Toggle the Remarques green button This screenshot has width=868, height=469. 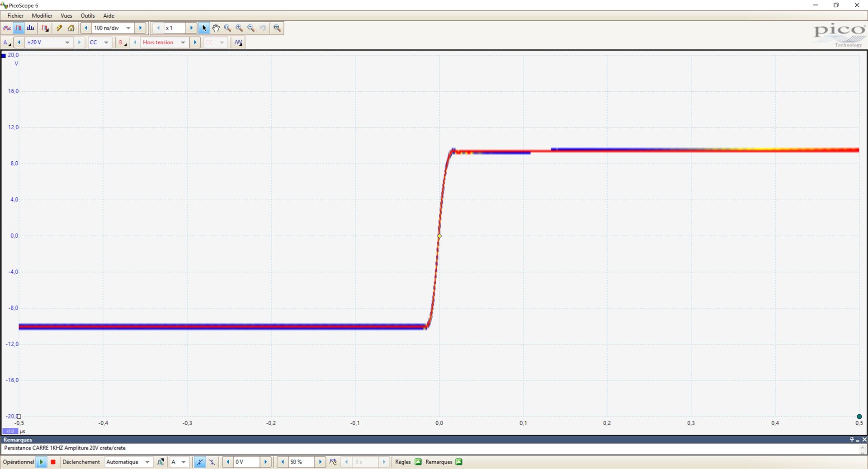(x=459, y=462)
